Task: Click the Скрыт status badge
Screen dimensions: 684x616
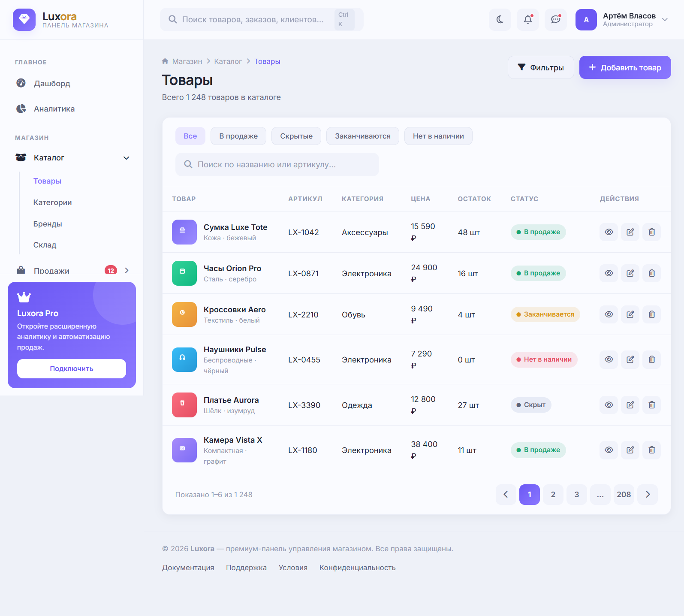Action: 531,405
